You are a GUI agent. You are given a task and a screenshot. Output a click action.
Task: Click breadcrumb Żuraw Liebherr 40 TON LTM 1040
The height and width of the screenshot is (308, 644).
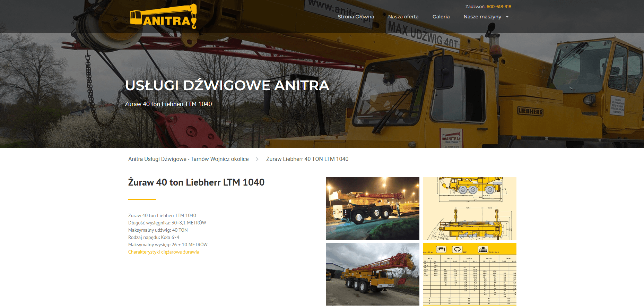307,159
